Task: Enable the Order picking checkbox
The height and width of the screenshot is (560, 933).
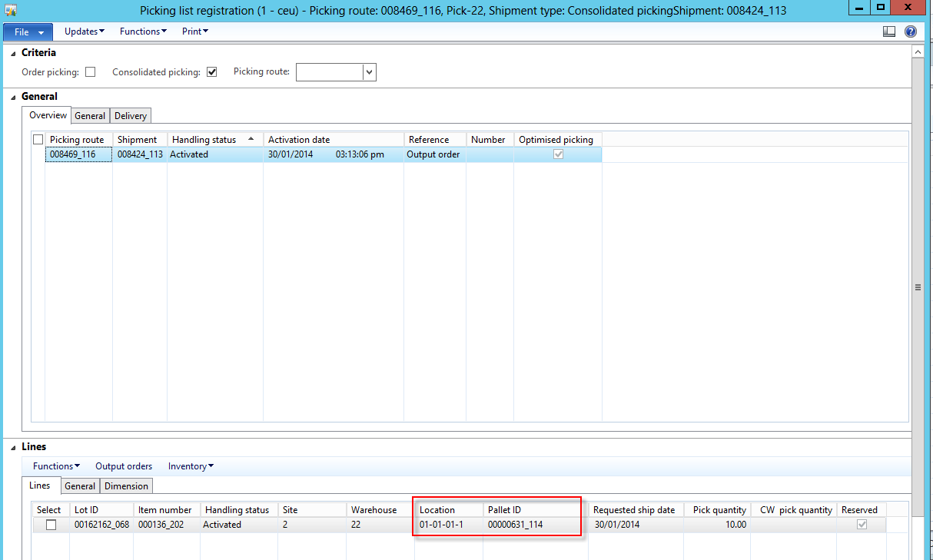Action: (x=91, y=72)
